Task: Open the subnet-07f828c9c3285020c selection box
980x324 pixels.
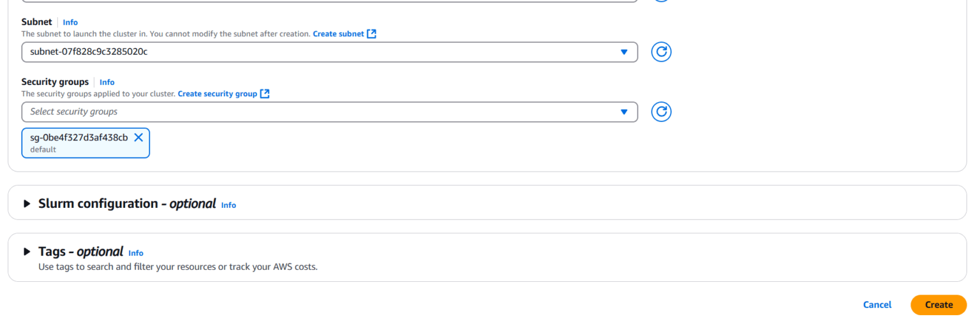Action: point(319,52)
